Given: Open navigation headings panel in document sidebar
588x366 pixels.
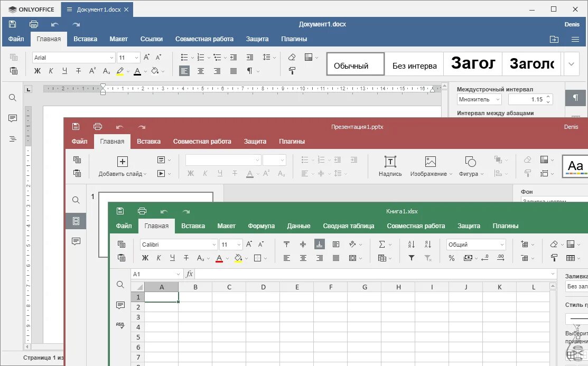Looking at the screenshot, I should [x=12, y=139].
